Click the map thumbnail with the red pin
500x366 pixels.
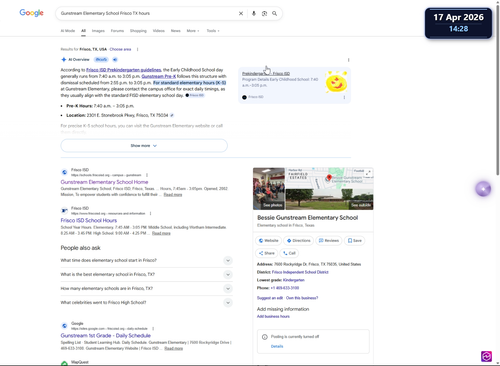329,178
